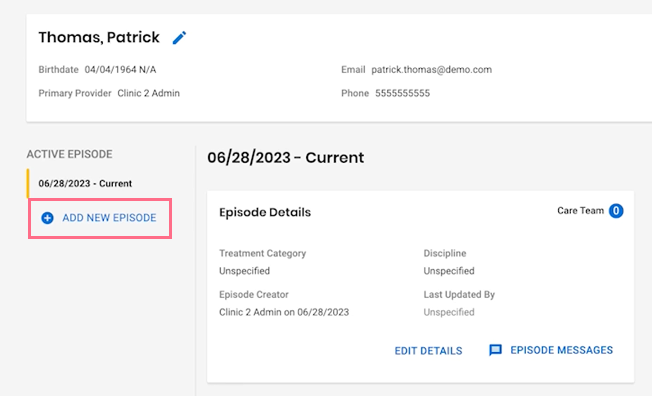Edit patient name with pencil icon
This screenshot has height=396, width=652.
pos(179,38)
